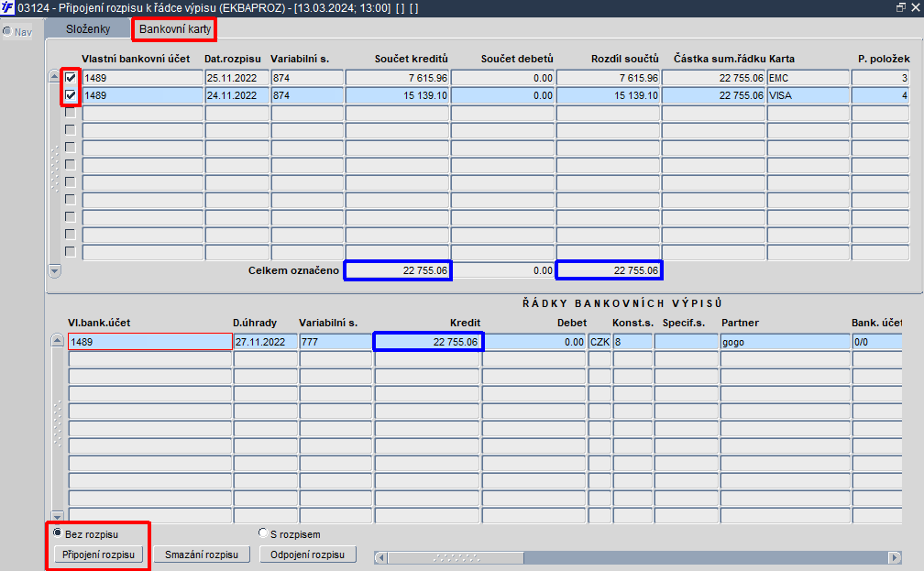924x571 pixels.
Task: Select the Nav radio option
Action: coord(7,31)
